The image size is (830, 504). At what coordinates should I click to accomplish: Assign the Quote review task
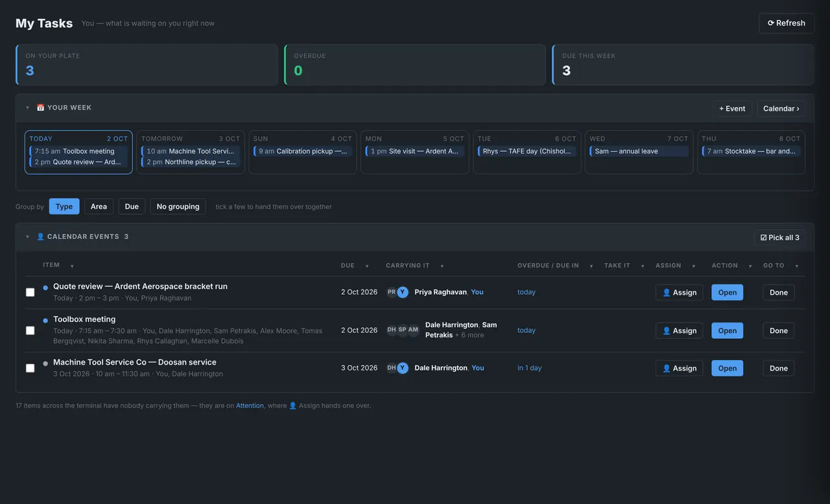[x=679, y=292]
